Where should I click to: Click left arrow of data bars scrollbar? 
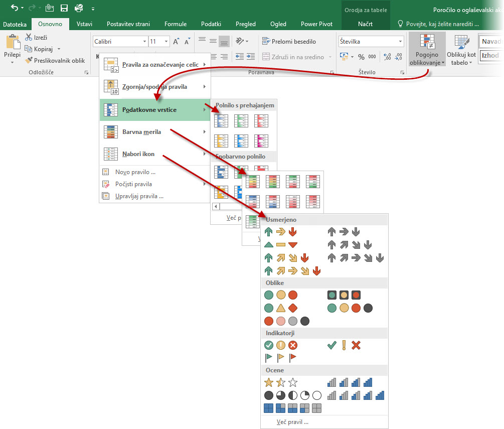pos(216,206)
